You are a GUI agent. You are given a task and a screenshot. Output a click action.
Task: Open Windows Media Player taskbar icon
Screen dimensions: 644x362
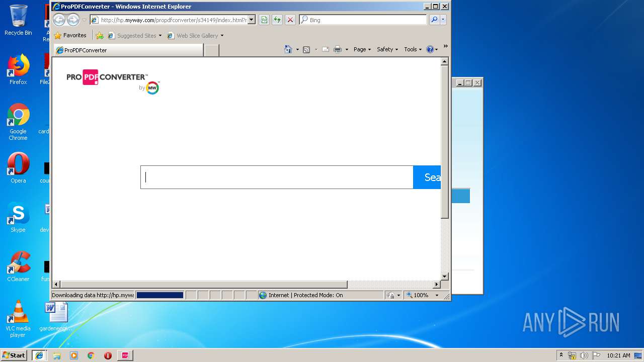pyautogui.click(x=74, y=355)
